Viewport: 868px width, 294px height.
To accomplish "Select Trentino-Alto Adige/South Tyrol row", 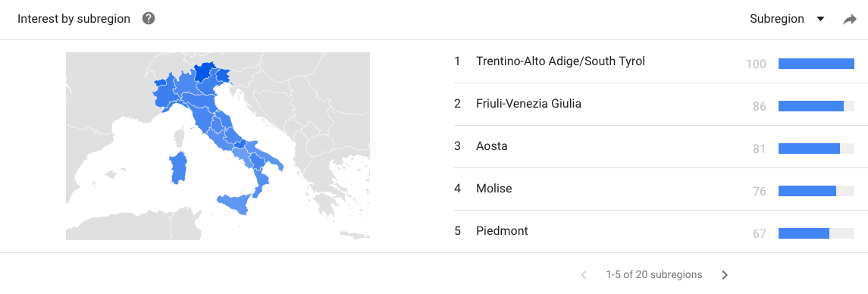I will [653, 62].
